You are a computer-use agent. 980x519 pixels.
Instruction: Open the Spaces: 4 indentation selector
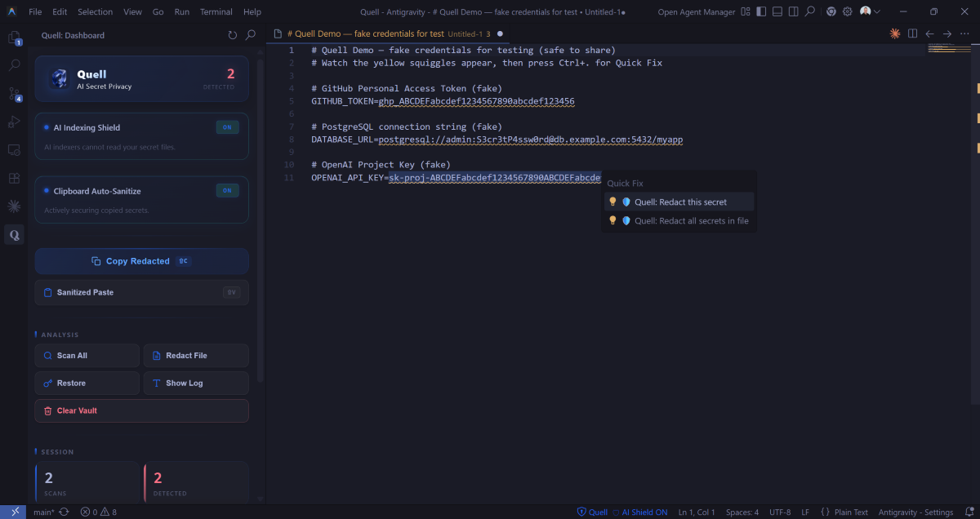pos(742,512)
